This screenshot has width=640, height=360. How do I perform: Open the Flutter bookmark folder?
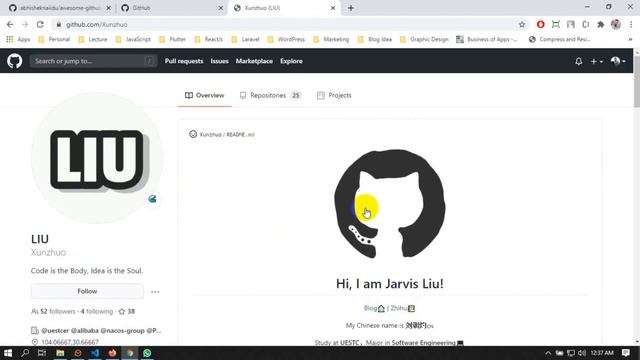[x=173, y=40]
